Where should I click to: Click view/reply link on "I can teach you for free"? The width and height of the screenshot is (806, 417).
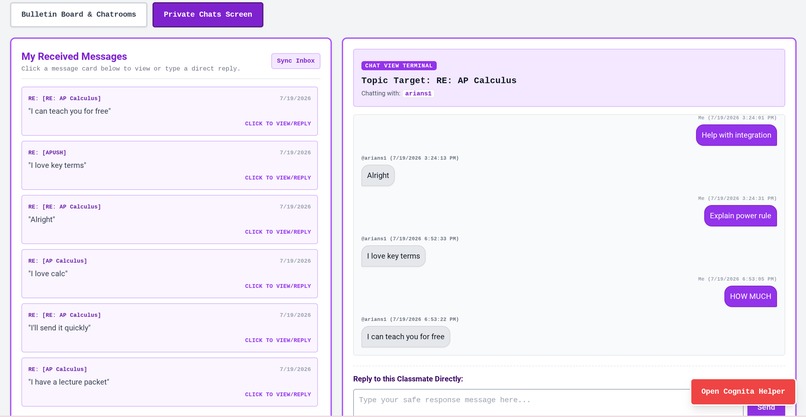278,124
